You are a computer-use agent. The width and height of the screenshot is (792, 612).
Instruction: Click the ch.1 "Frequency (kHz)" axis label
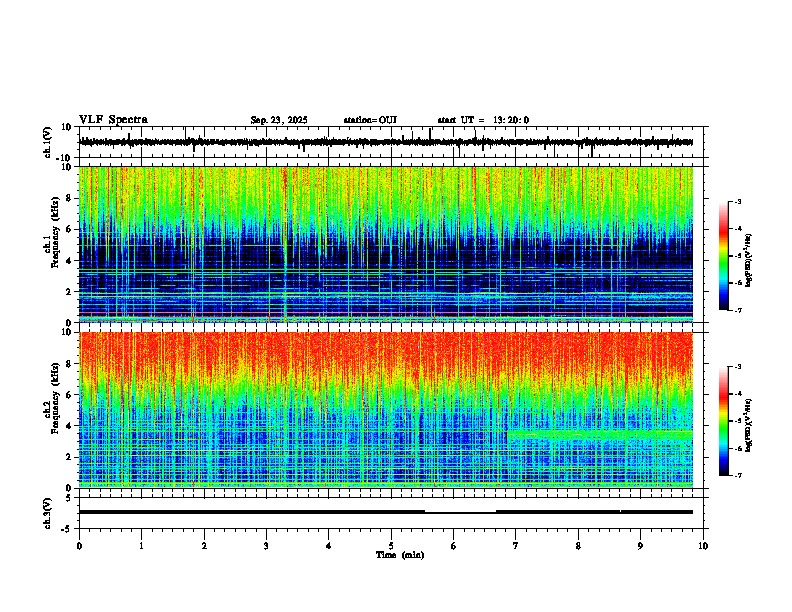coord(55,232)
